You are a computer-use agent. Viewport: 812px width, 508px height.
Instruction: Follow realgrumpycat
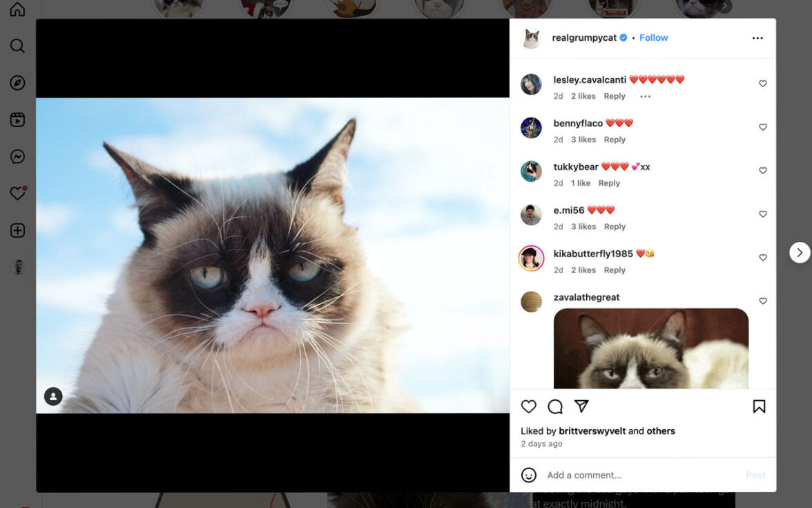pyautogui.click(x=653, y=38)
